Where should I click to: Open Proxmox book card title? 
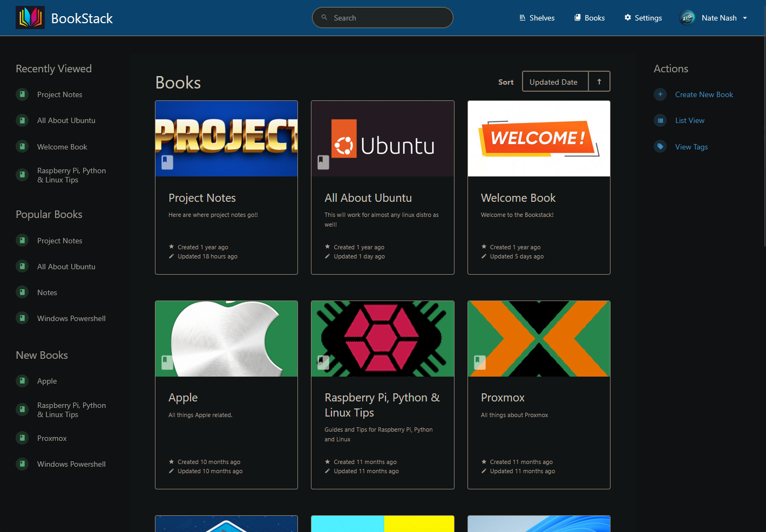pyautogui.click(x=503, y=398)
